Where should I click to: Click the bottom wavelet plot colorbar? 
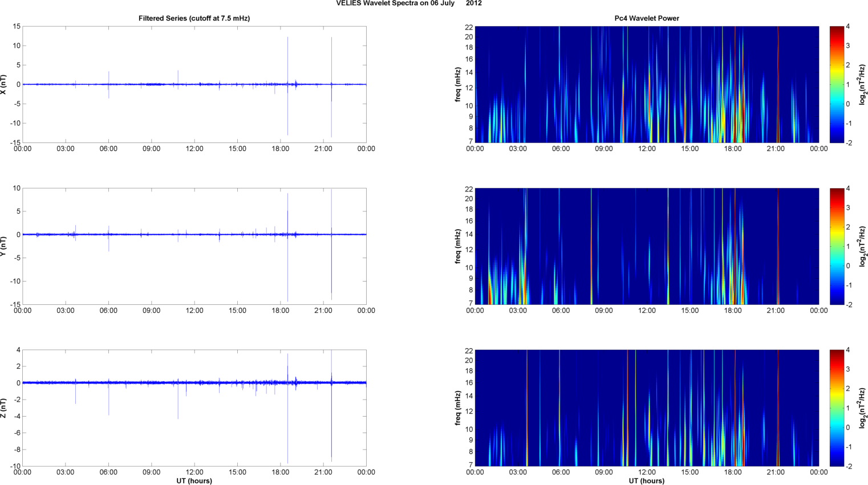pos(836,408)
